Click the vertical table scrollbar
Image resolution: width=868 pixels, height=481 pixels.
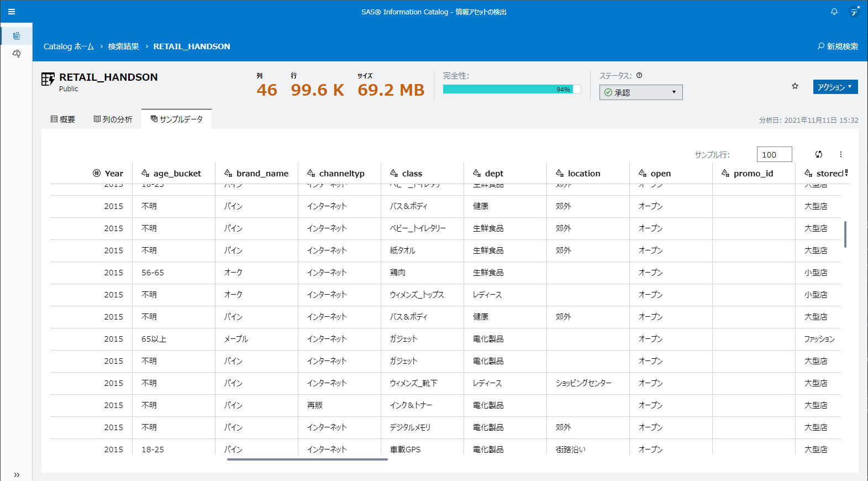(x=845, y=234)
